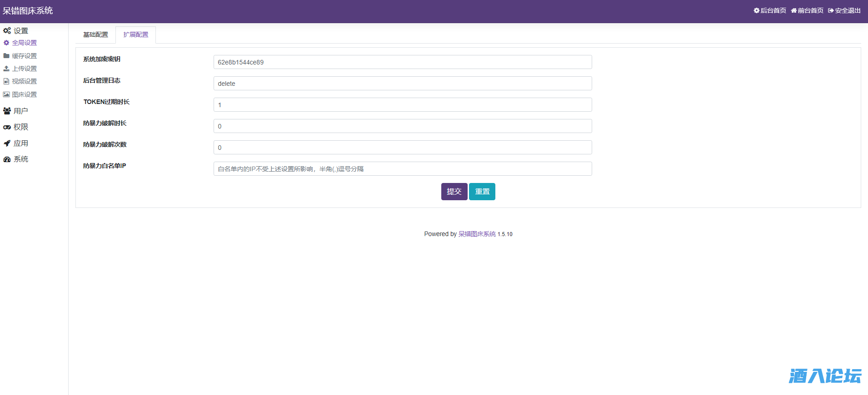Select the 扩展配置 tab

pyautogui.click(x=135, y=35)
